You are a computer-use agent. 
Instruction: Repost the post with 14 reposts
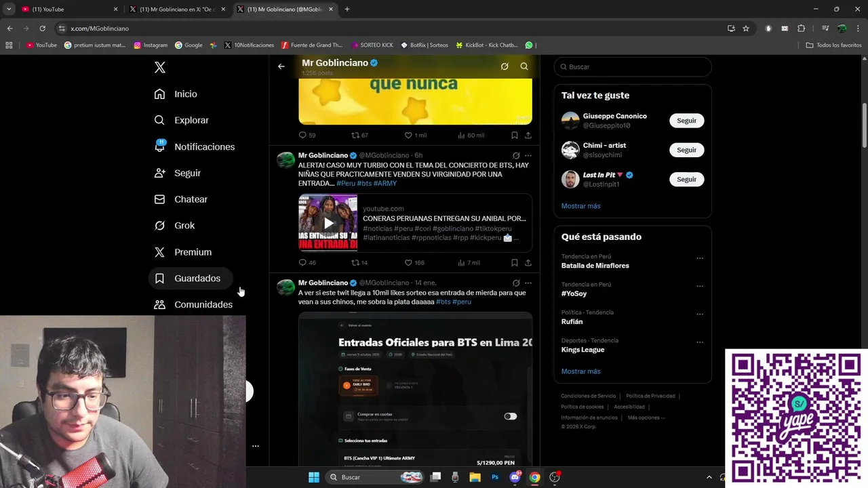pyautogui.click(x=359, y=262)
